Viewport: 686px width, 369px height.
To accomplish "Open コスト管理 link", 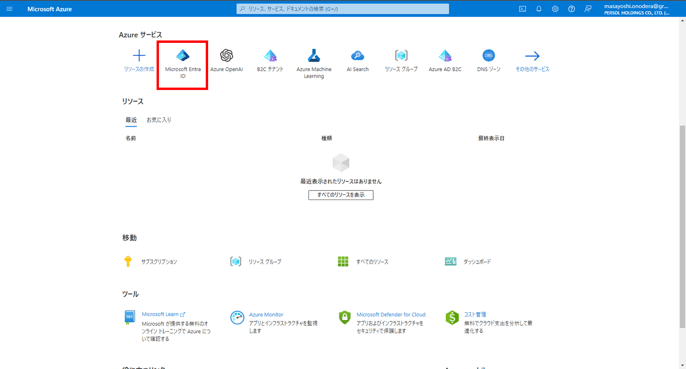I will [x=475, y=314].
